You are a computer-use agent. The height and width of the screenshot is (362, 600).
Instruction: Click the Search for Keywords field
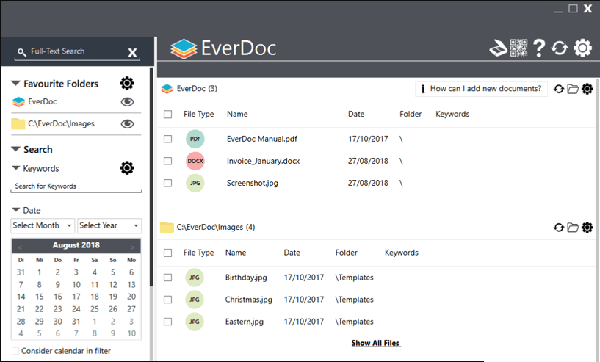pyautogui.click(x=76, y=186)
